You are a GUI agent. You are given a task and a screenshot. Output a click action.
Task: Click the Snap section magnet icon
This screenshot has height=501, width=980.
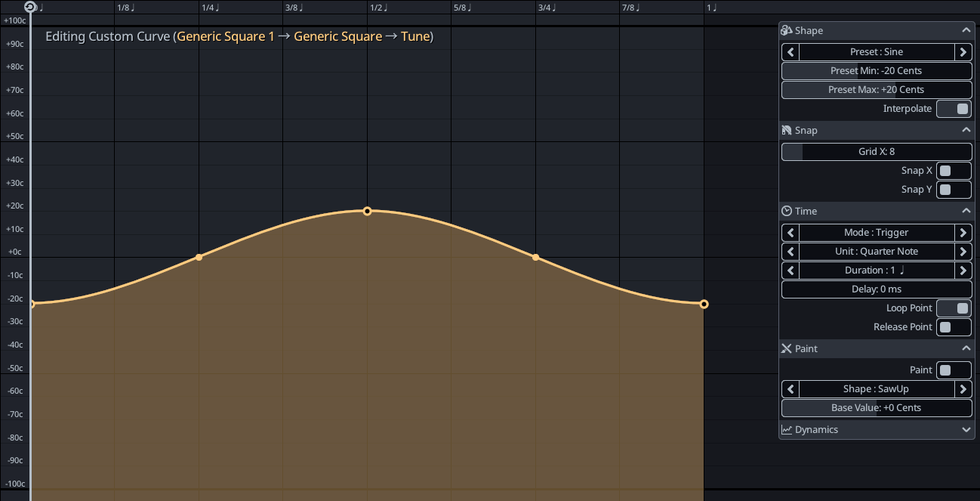[787, 130]
